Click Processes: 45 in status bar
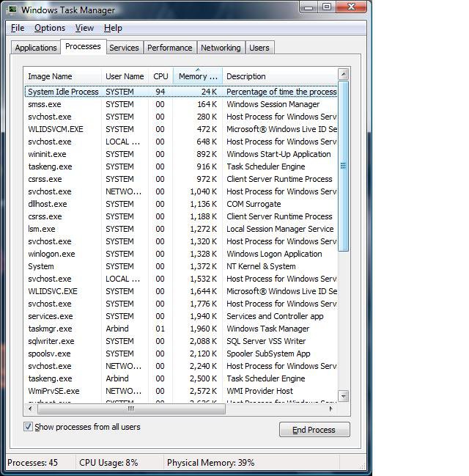This screenshot has height=476, width=469. coord(32,462)
